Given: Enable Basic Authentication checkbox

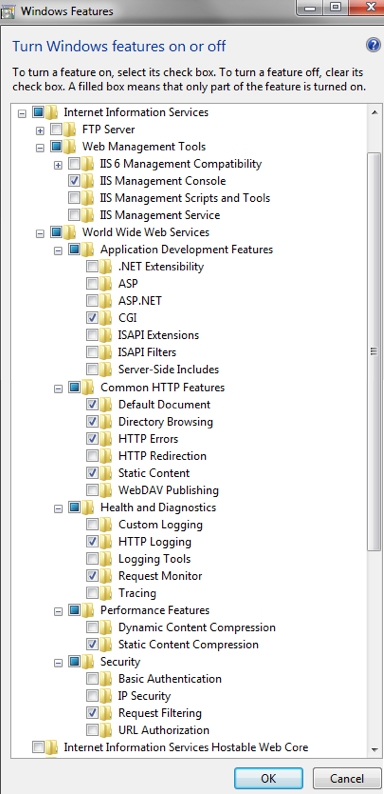Looking at the screenshot, I should pos(93,679).
